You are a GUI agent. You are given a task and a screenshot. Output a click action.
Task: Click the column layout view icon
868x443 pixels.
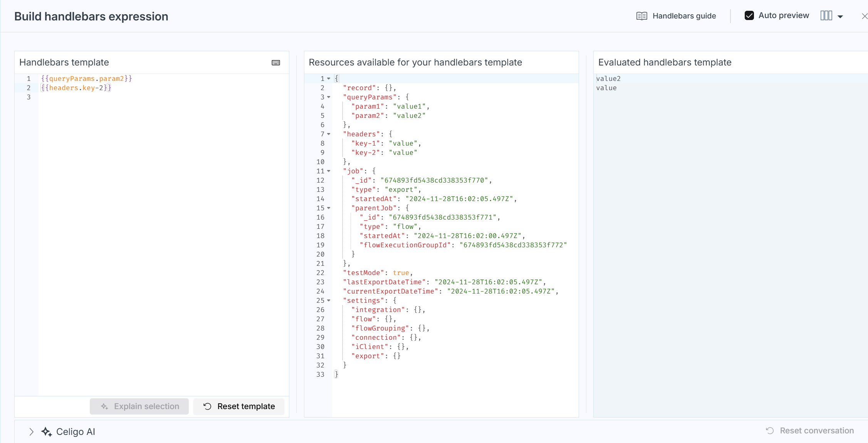click(826, 15)
